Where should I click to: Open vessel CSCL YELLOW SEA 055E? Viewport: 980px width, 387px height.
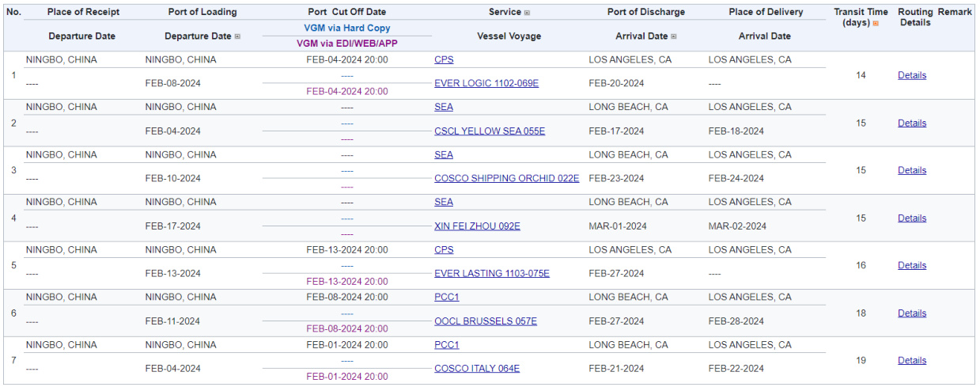pos(490,131)
